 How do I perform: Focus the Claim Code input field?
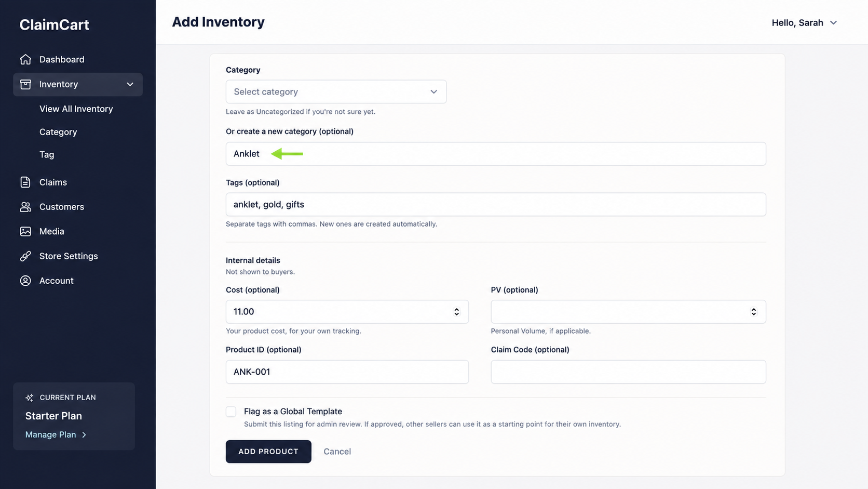tap(628, 372)
